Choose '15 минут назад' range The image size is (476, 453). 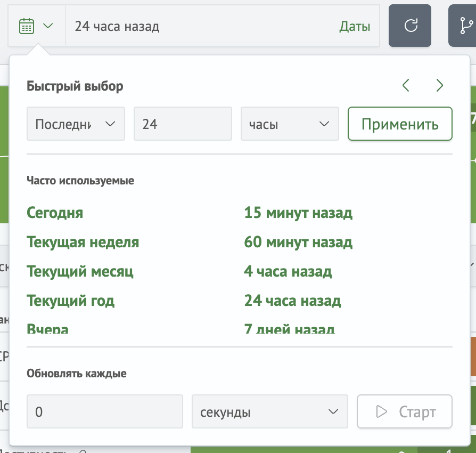tap(298, 213)
